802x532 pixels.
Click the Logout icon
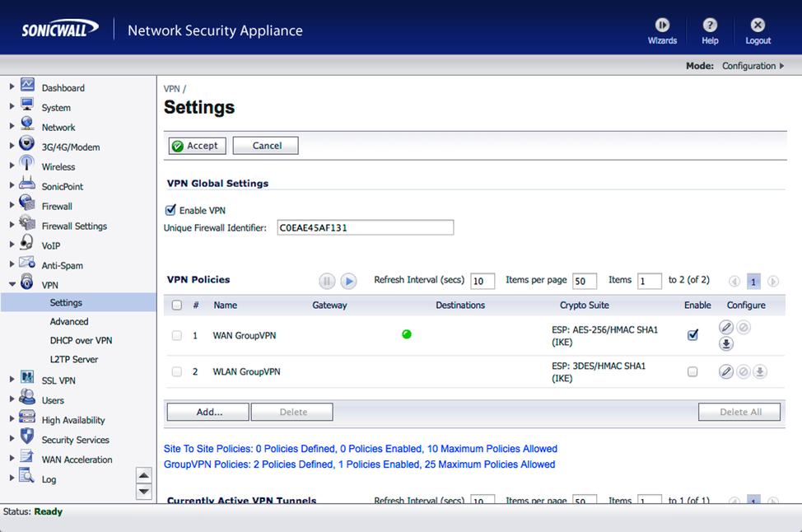[758, 25]
